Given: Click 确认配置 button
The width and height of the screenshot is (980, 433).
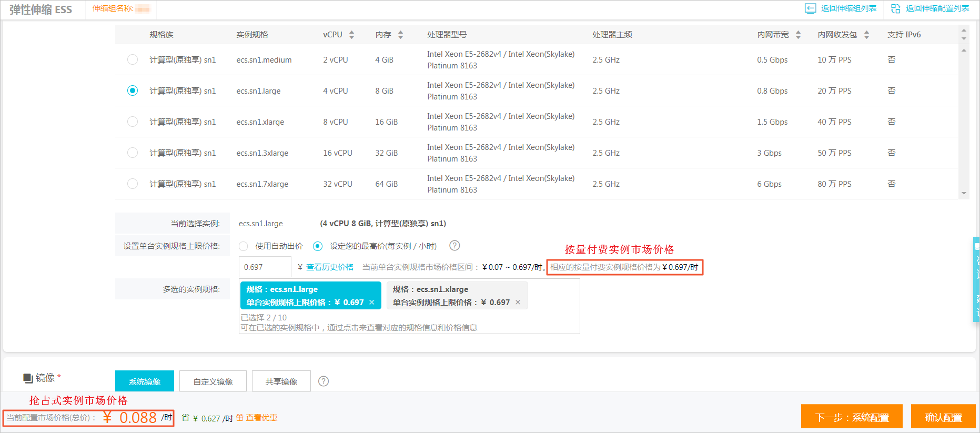Looking at the screenshot, I should (943, 417).
